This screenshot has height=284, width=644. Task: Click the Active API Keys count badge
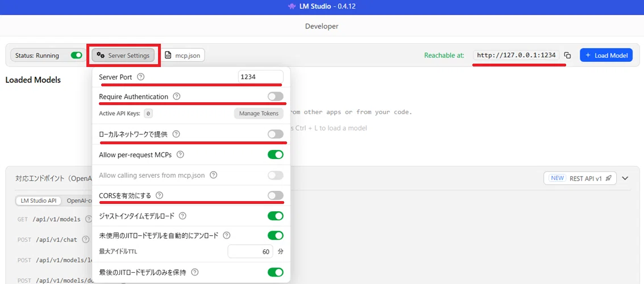pyautogui.click(x=148, y=113)
